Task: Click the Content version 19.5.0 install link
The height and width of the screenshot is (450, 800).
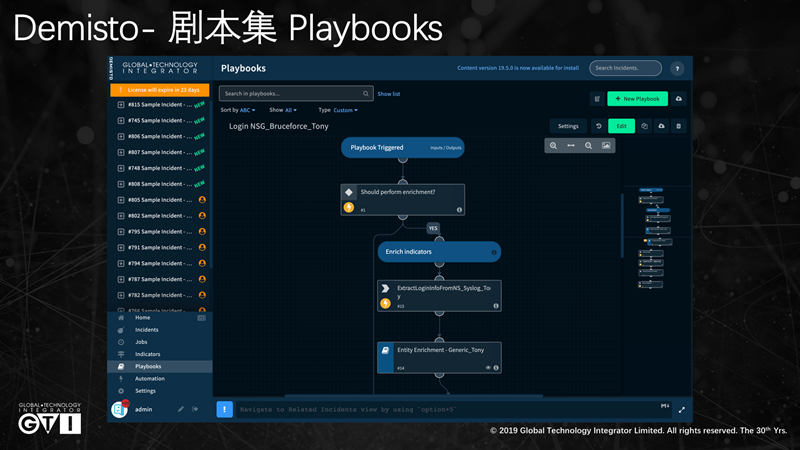Action: point(518,68)
